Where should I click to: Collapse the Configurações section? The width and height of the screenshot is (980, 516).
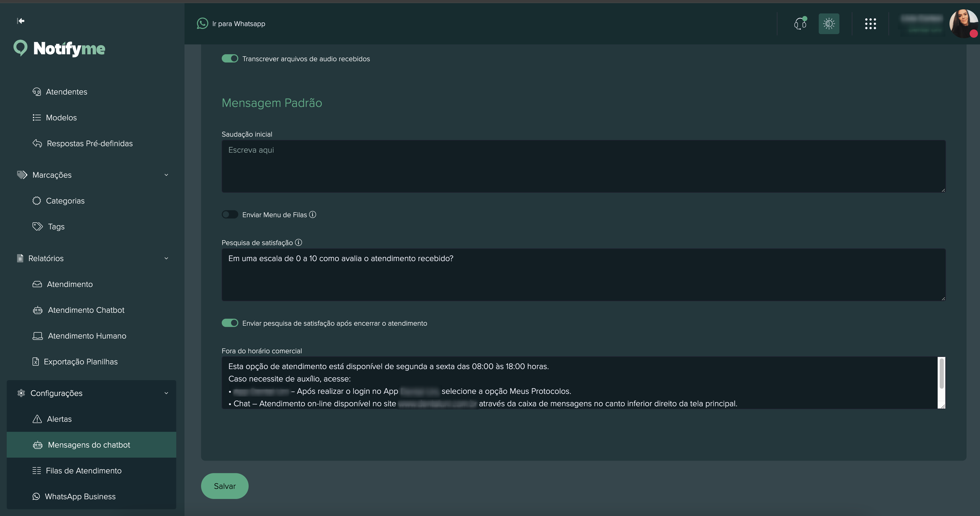pos(166,393)
